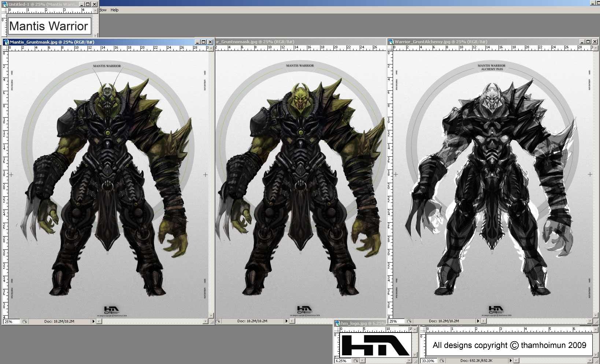Click the hm_logo.jpg window's document icon
This screenshot has height=364, width=600.
pyautogui.click(x=337, y=323)
